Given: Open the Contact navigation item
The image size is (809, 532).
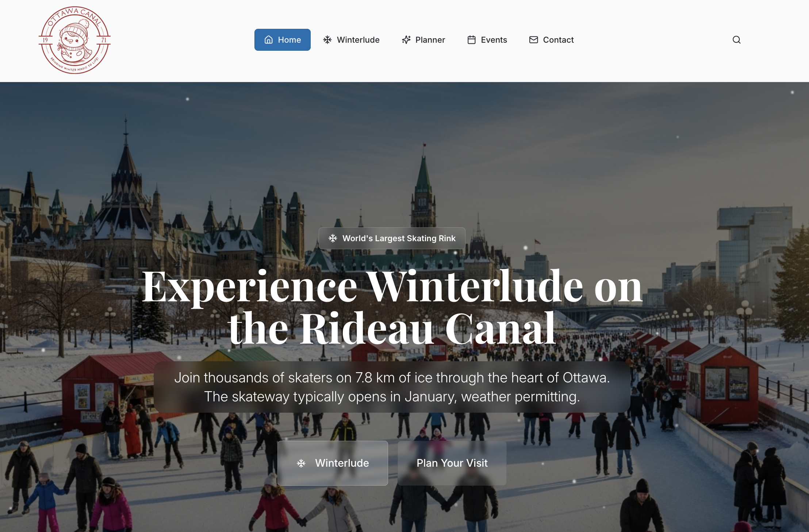Looking at the screenshot, I should click(x=551, y=40).
